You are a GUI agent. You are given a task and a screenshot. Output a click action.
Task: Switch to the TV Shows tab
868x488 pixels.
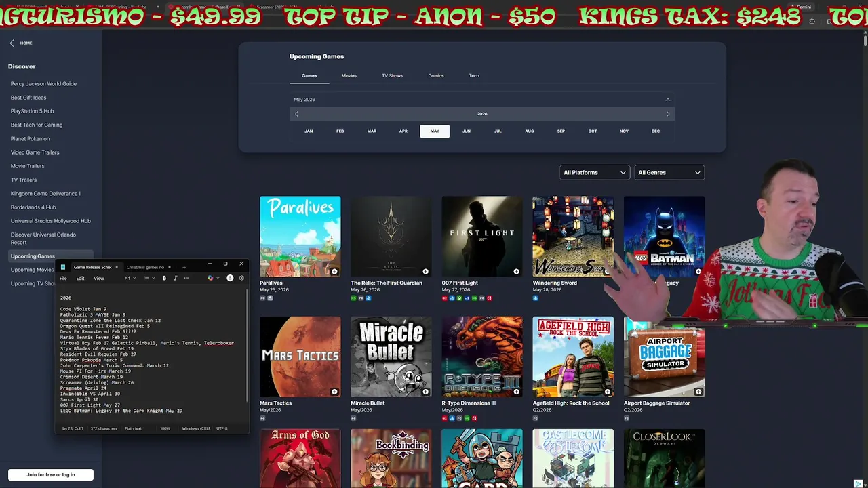[x=392, y=76]
